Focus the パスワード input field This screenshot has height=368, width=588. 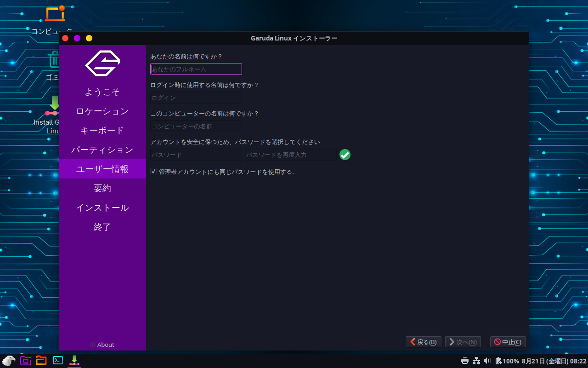196,155
